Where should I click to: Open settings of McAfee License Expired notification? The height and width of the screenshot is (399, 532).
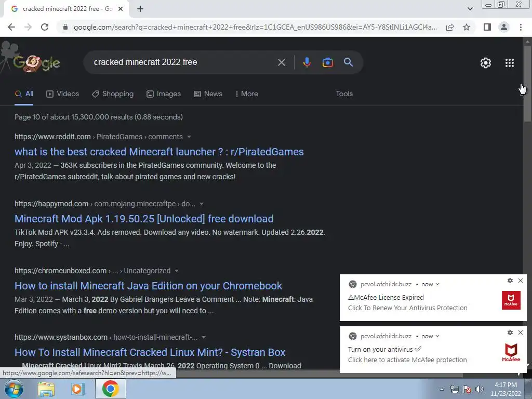coord(510,281)
